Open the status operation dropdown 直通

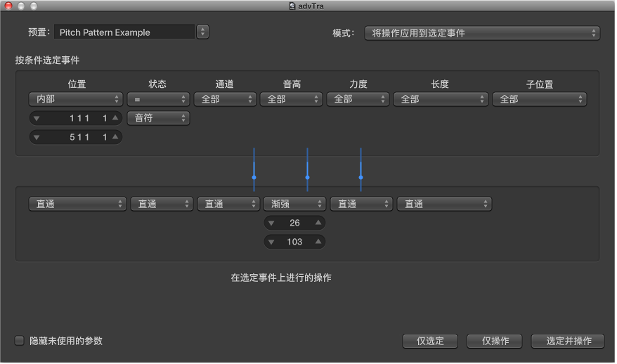(162, 204)
